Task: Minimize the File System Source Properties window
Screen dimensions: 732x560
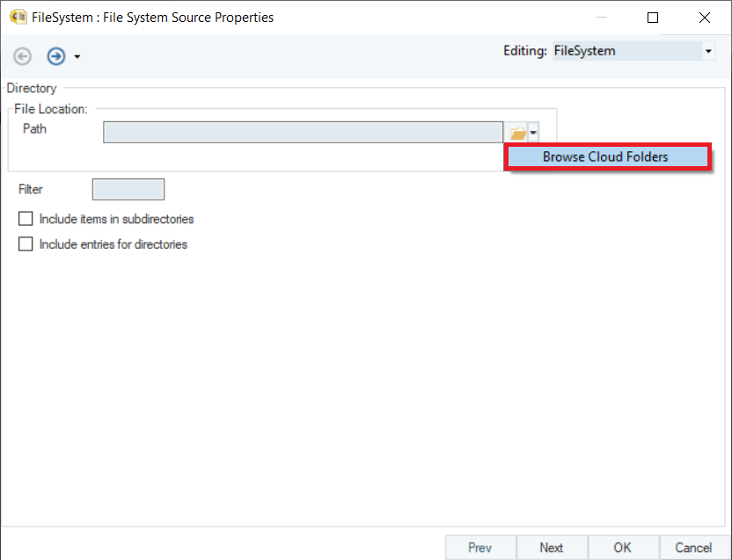Action: 602,18
